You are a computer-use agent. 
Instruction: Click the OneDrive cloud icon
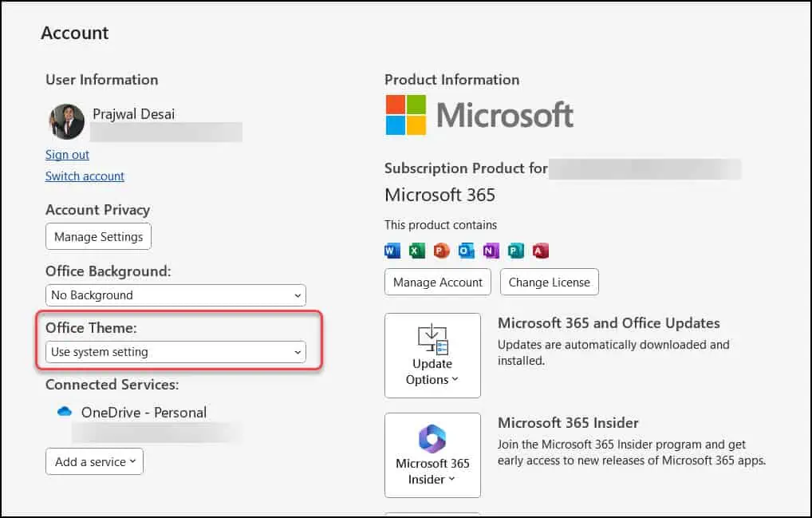[x=65, y=412]
